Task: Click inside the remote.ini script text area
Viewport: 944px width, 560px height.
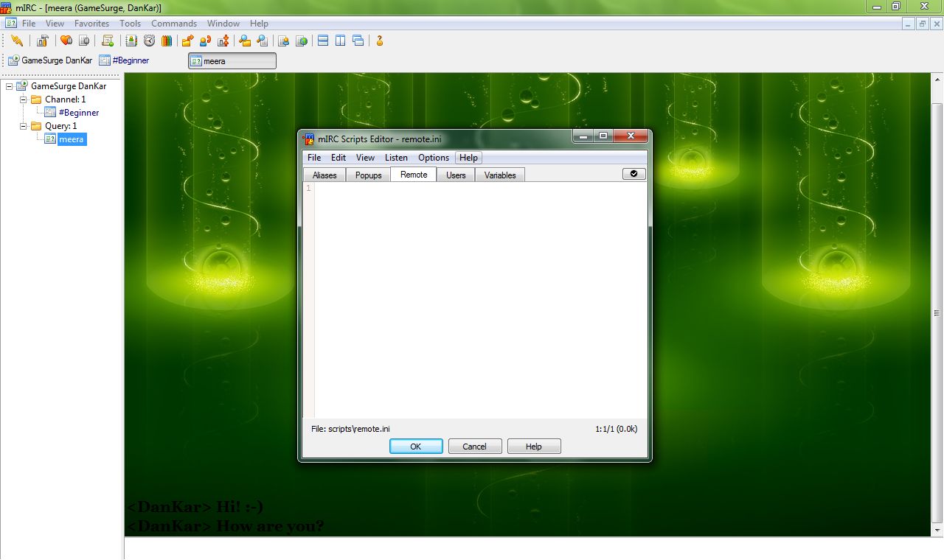Action: pyautogui.click(x=481, y=300)
